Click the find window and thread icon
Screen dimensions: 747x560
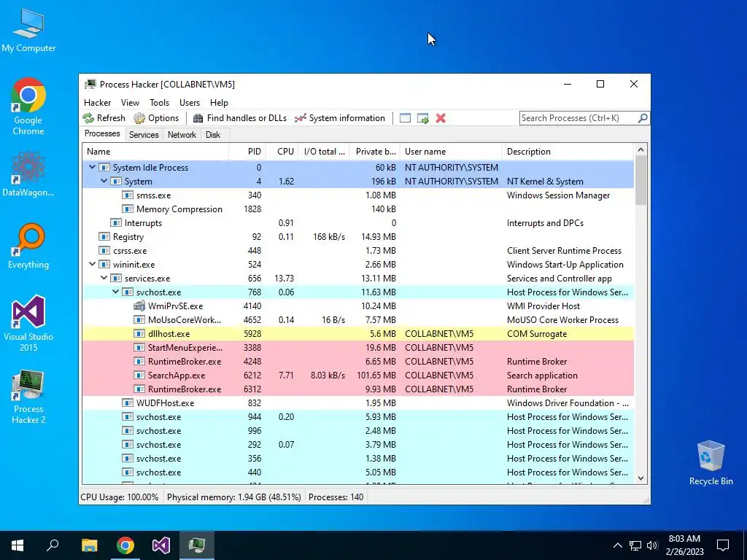pyautogui.click(x=422, y=118)
